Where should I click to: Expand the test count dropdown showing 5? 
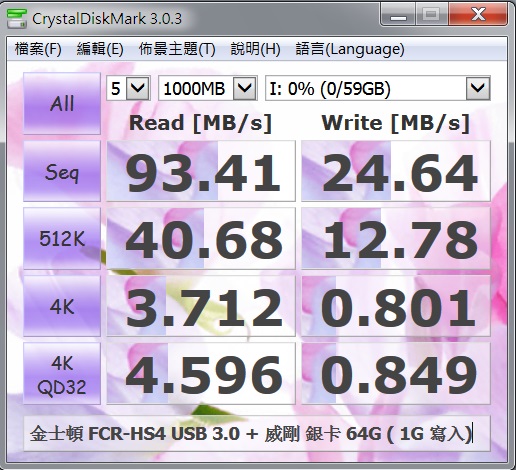click(138, 88)
